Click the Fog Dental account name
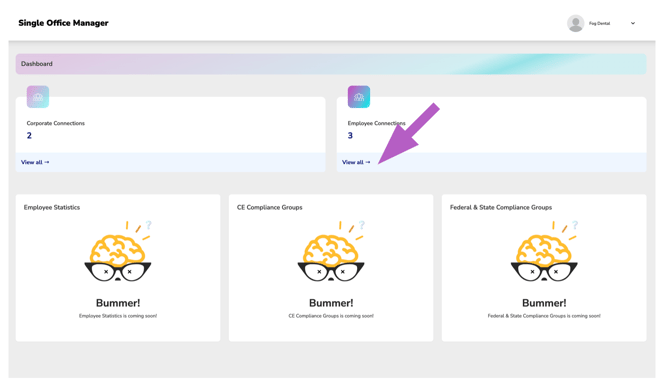This screenshot has height=392, width=670. click(599, 24)
